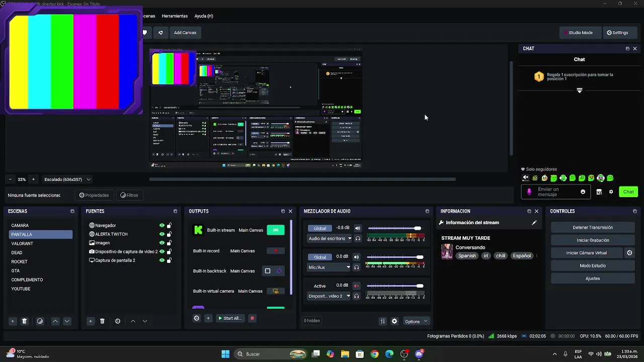This screenshot has height=362, width=644.
Task: Adjust the Dispositivo video 2 volume slider
Action: 420,286
